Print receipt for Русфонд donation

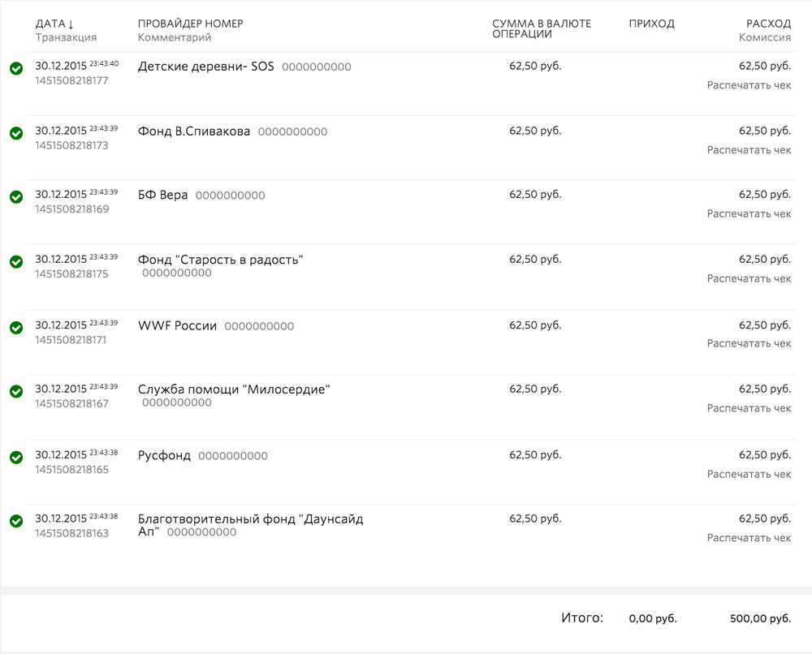[x=749, y=474]
